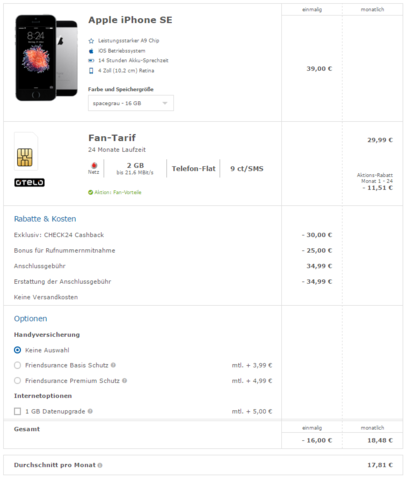The image size is (415, 480).
Task: Click the iPhone SE product image
Action: point(46,58)
